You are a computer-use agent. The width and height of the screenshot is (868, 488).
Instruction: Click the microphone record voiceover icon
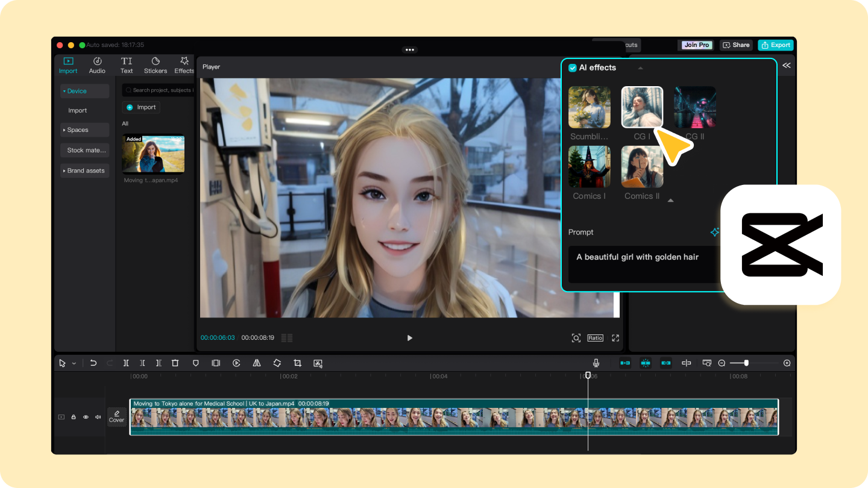click(596, 363)
